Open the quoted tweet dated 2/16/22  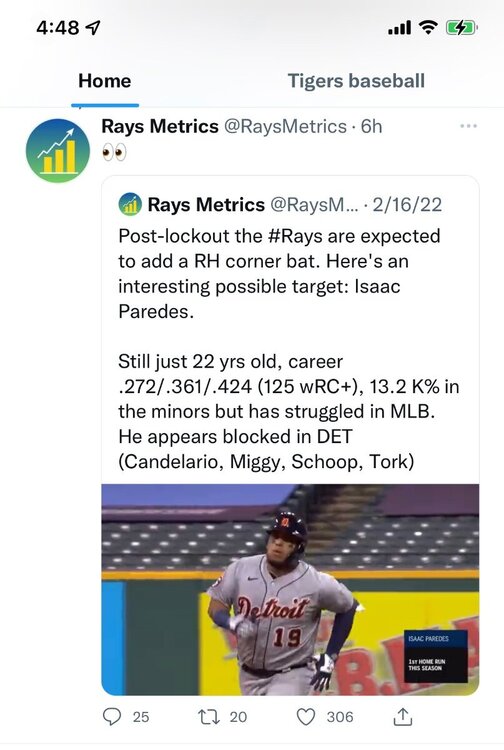coord(290,330)
